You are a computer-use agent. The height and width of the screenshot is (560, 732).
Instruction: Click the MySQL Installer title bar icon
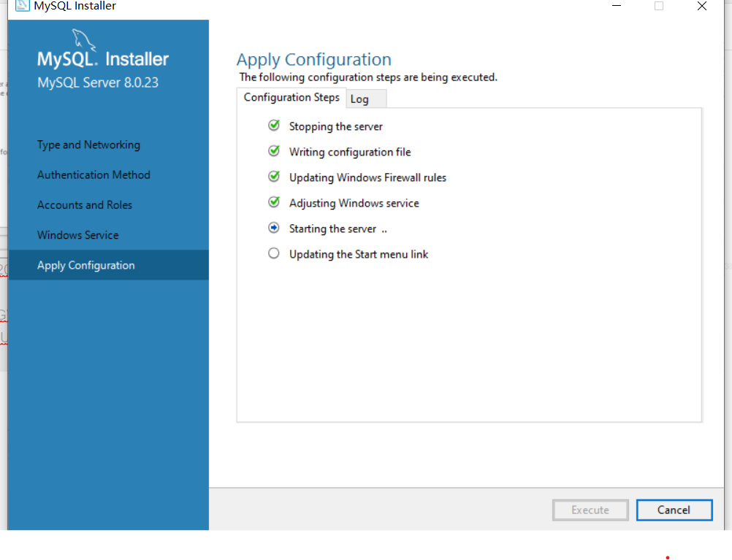coord(23,5)
